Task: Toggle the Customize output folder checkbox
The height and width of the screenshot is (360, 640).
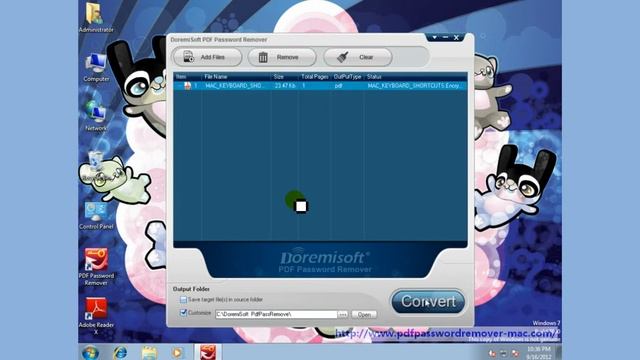Action: [183, 313]
